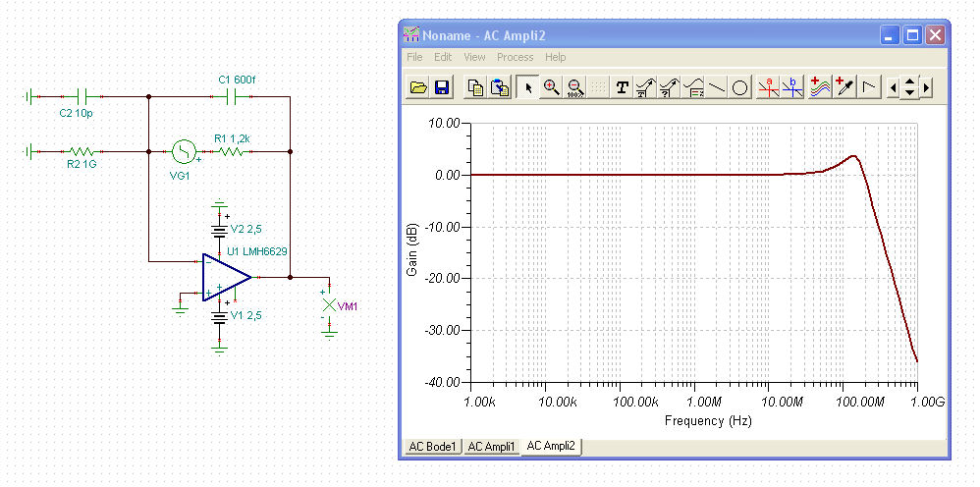Screen dimensions: 980x487
Task: Click the gain curve peak near 100 MHz
Action: [x=853, y=156]
